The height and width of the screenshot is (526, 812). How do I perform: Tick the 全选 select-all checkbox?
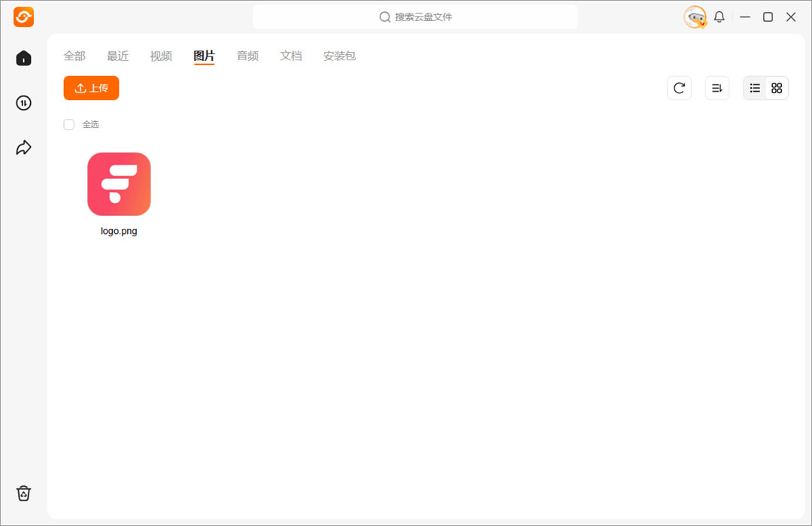(69, 124)
